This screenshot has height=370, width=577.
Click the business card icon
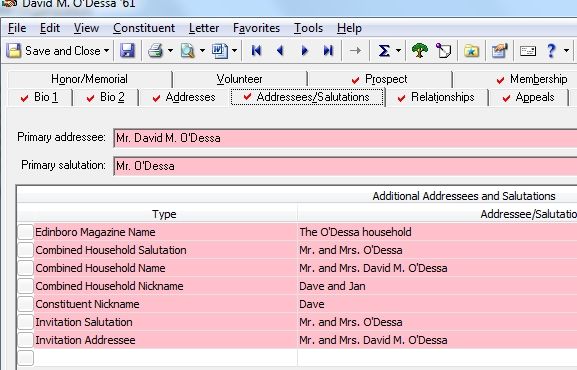tap(528, 50)
